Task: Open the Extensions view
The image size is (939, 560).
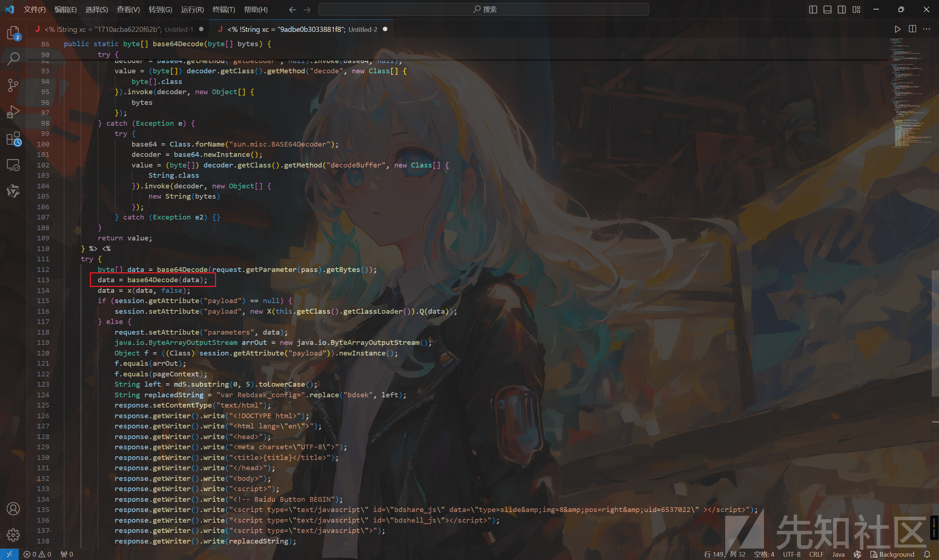Action: (13, 139)
